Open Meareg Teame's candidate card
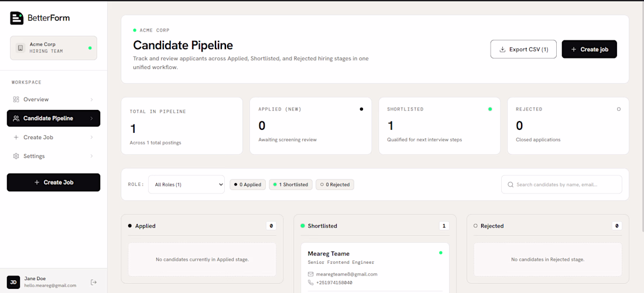The width and height of the screenshot is (644, 293). point(375,267)
